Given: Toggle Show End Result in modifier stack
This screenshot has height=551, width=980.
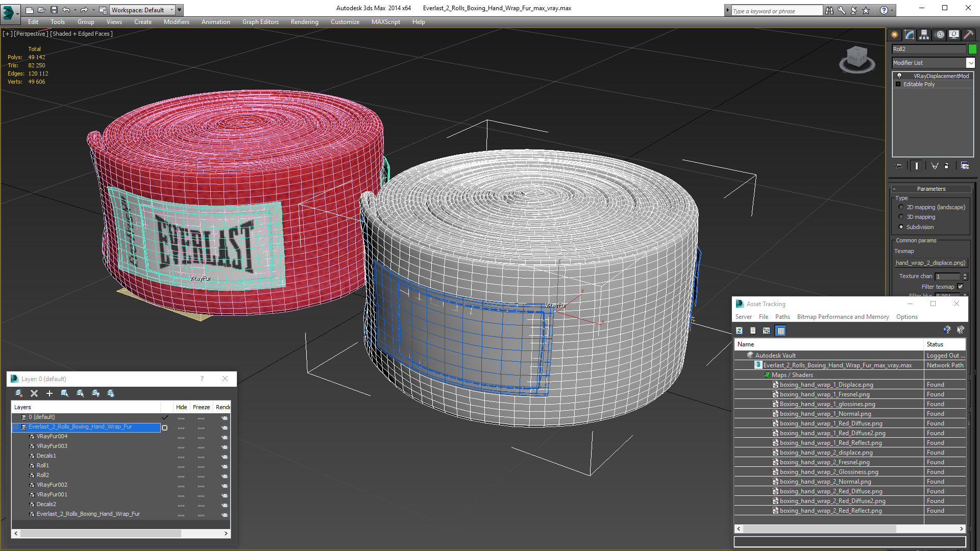Looking at the screenshot, I should [x=917, y=166].
